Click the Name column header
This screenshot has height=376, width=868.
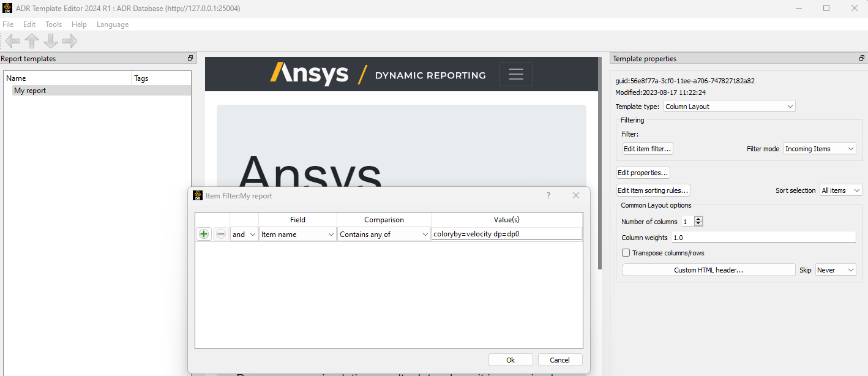click(67, 78)
